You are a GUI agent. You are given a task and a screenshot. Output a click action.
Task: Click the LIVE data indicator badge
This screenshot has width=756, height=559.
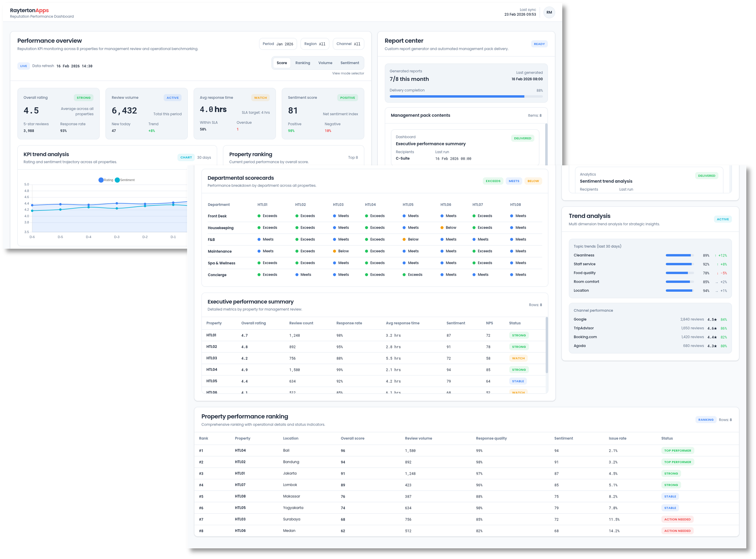[23, 66]
